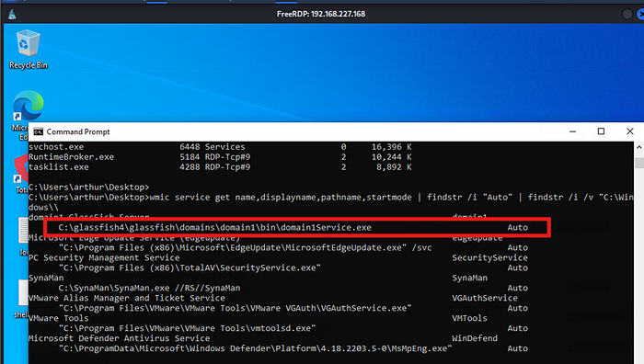The height and width of the screenshot is (364, 644).
Task: Click the tasklist.exe process row
Action: pyautogui.click(x=220, y=167)
